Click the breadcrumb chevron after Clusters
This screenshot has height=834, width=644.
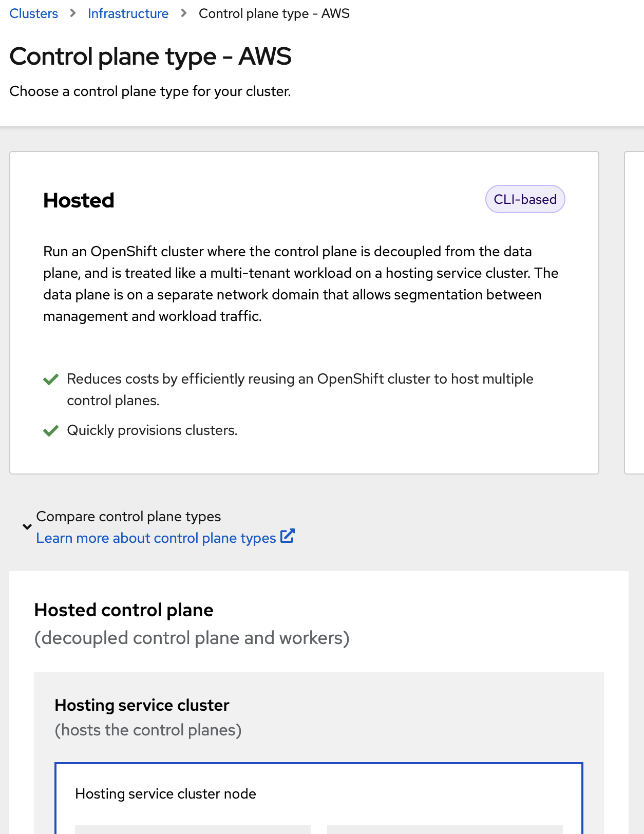click(x=73, y=13)
